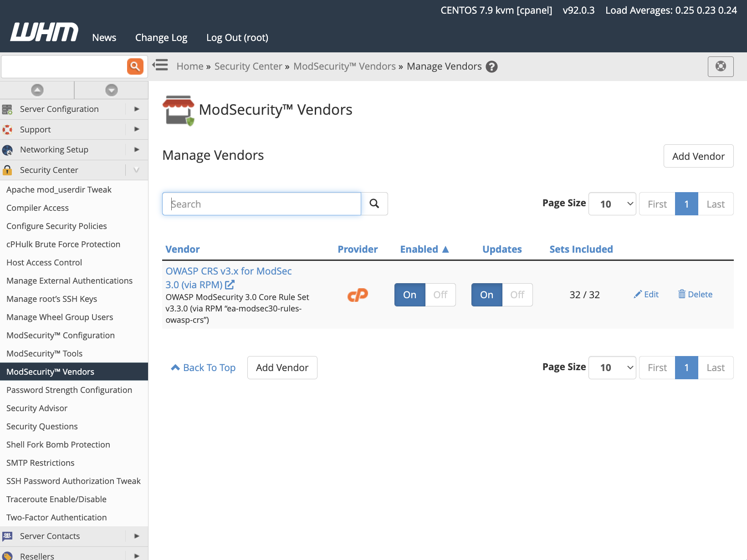The width and height of the screenshot is (747, 560).
Task: Expand the Server Configuration section
Action: (x=136, y=109)
